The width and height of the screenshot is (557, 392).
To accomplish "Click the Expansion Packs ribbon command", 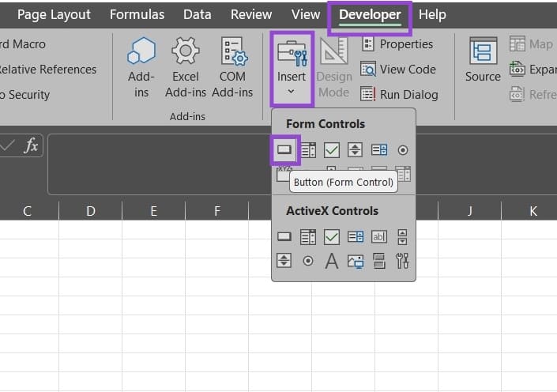I will pyautogui.click(x=533, y=69).
